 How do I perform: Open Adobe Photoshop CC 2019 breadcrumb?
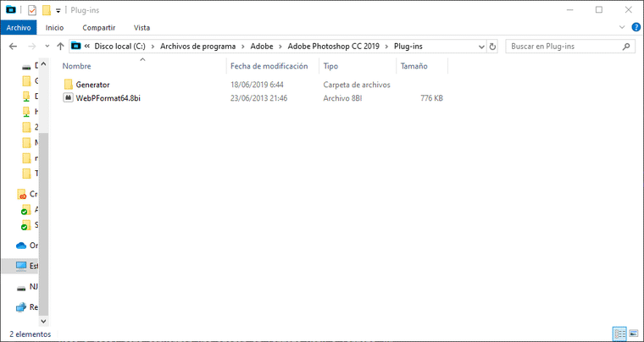tap(334, 47)
